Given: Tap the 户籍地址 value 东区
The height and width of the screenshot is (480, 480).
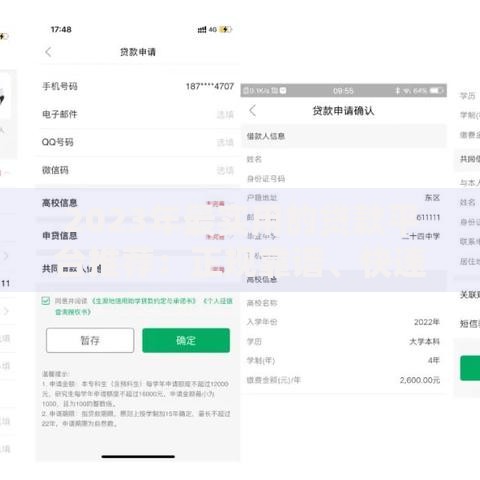Looking at the screenshot, I should 432,198.
